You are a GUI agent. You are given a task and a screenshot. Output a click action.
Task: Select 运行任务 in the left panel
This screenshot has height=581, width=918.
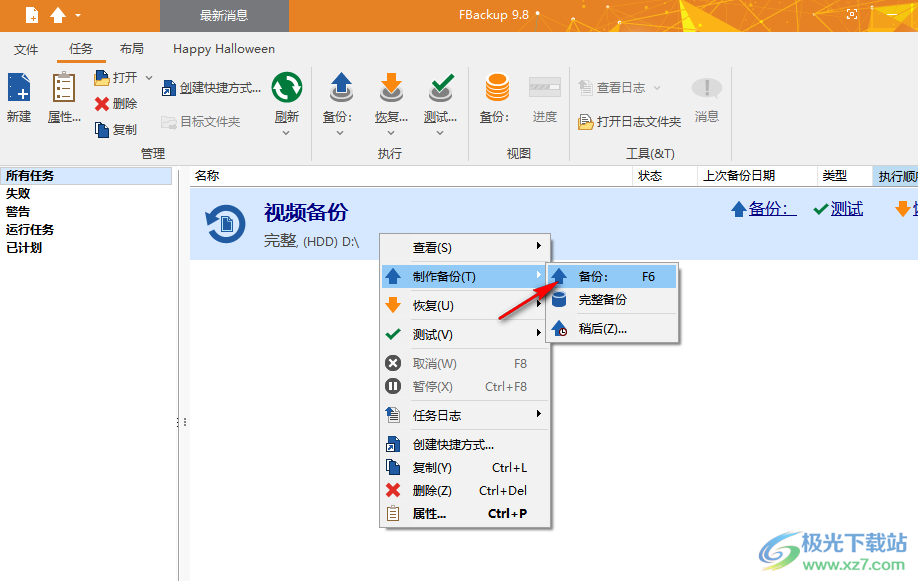coord(30,230)
